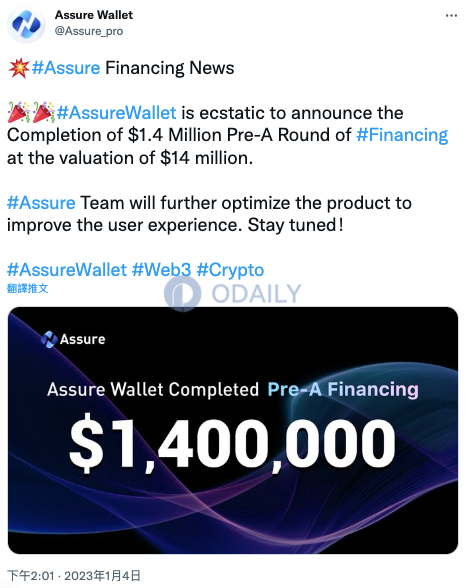Open the #Financing hashtag

click(x=402, y=135)
